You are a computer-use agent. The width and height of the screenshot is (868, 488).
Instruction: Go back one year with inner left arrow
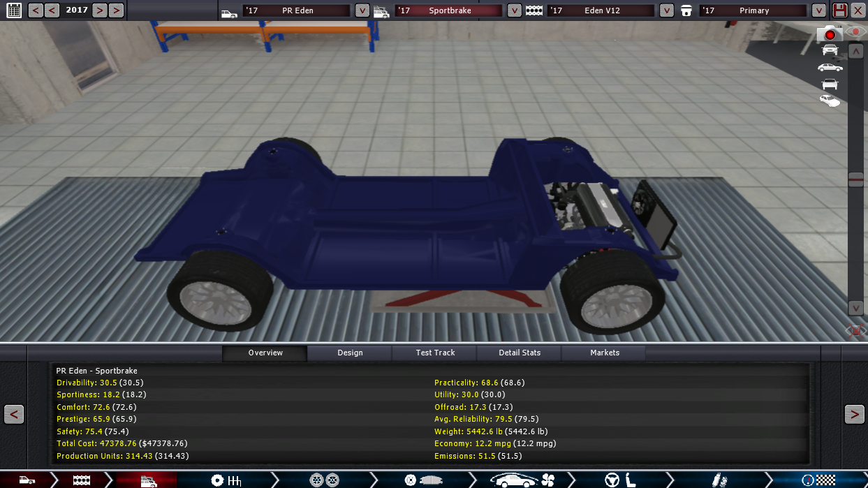pyautogui.click(x=52, y=10)
